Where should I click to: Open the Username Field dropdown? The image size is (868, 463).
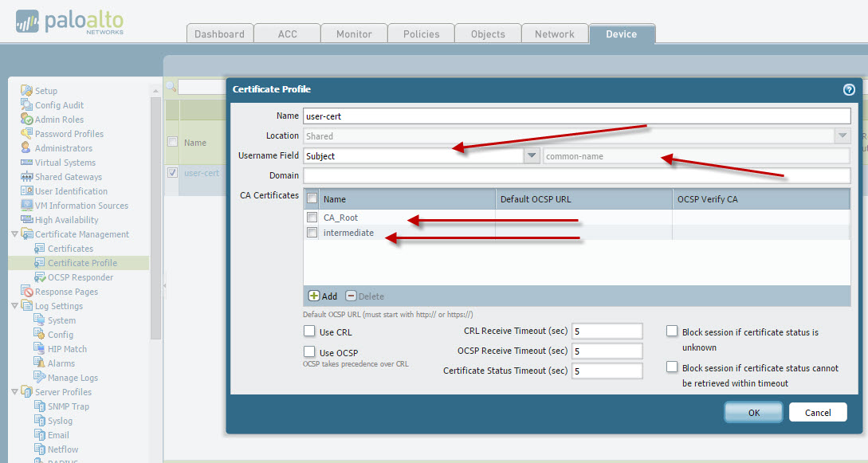[532, 155]
